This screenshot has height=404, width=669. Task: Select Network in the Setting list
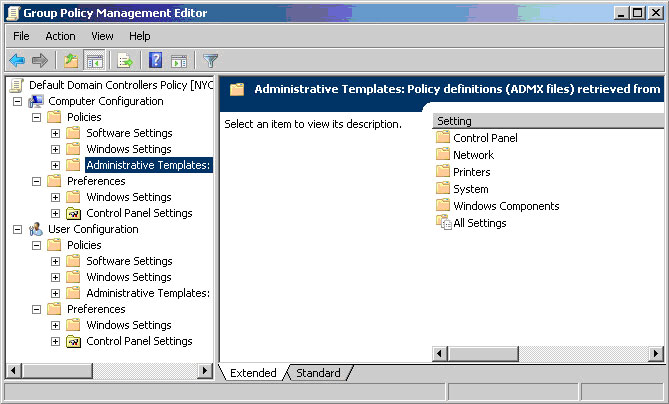pos(473,155)
